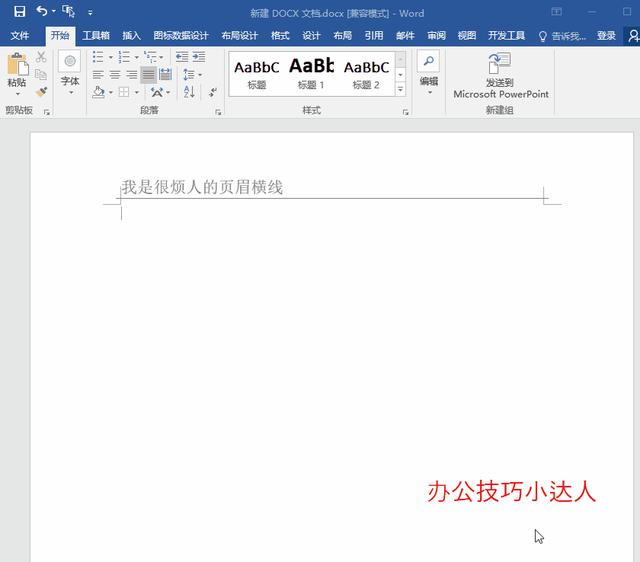The width and height of the screenshot is (640, 562).
Task: Click the Line Spacing icon
Action: [x=189, y=74]
